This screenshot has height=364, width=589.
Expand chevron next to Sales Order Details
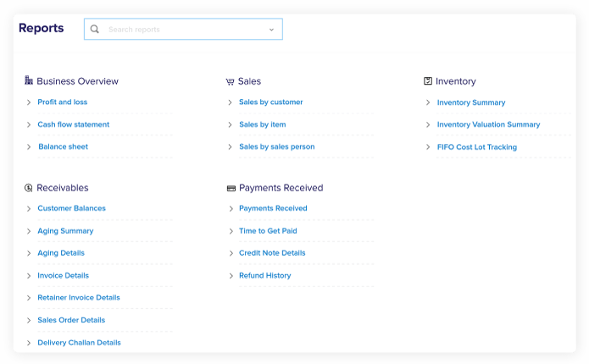(x=29, y=321)
